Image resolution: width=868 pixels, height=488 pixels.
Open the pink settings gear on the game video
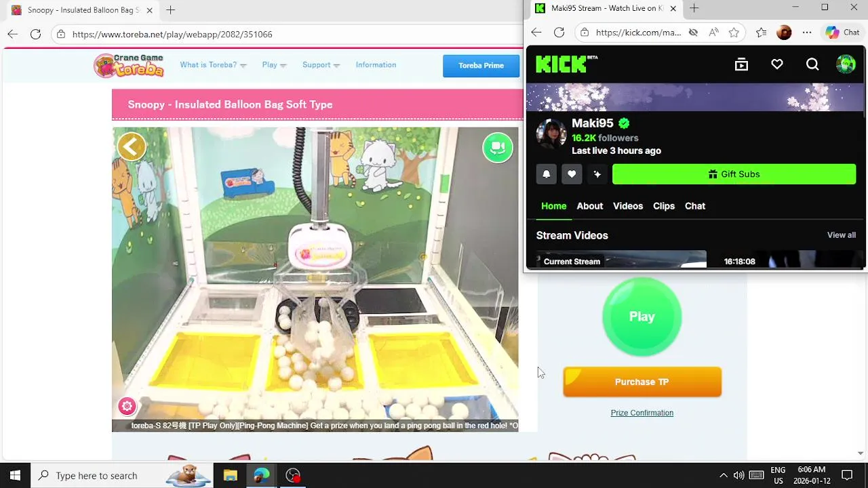(x=127, y=406)
